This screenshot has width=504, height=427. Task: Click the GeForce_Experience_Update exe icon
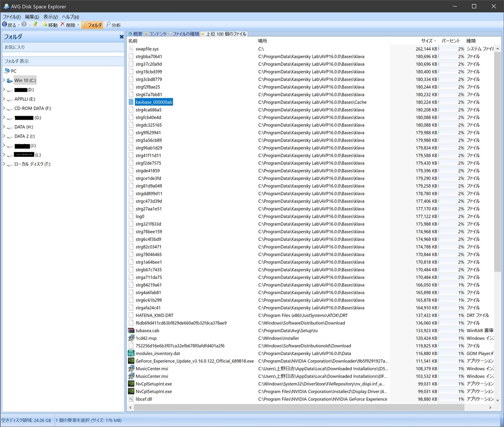point(131,361)
